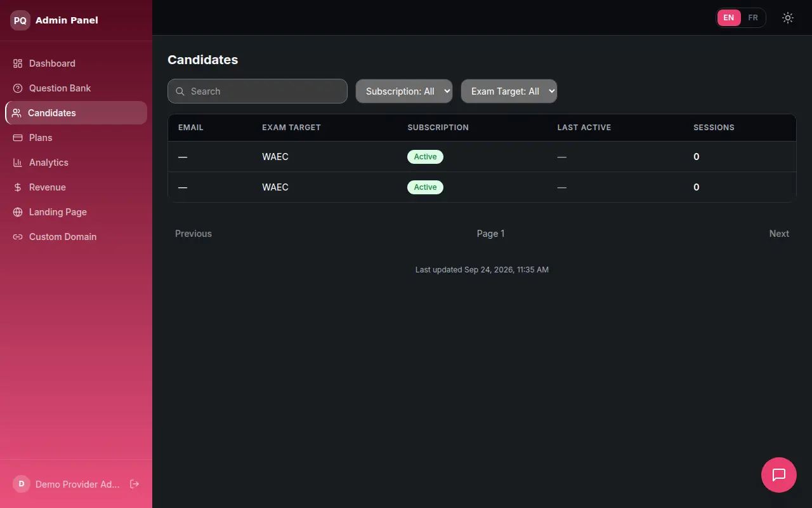Select Plans in the sidebar
The image size is (812, 508).
76,138
